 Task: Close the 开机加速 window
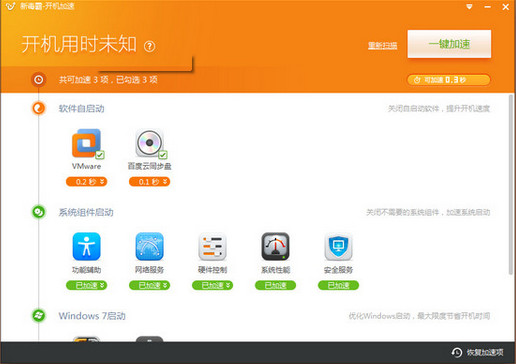coord(506,7)
